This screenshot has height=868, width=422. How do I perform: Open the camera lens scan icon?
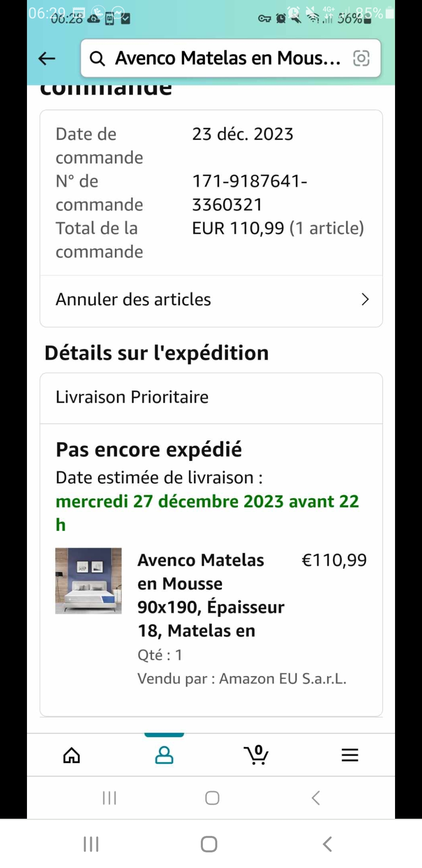click(361, 59)
